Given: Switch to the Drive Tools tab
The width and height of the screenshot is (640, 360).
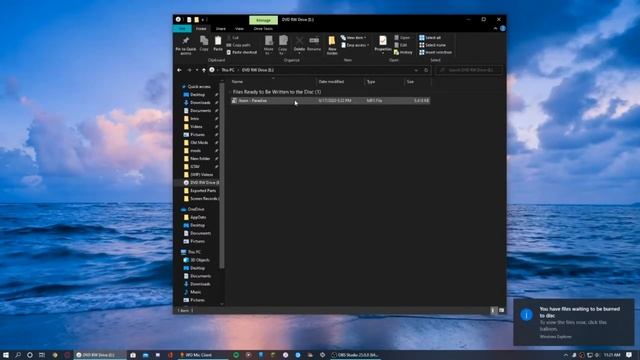Looking at the screenshot, I should point(263,29).
